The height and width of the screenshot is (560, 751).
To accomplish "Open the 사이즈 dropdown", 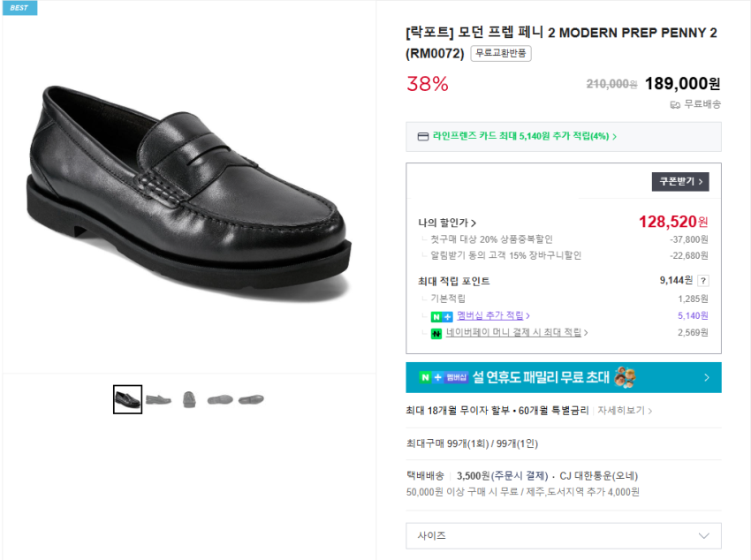I will (563, 536).
